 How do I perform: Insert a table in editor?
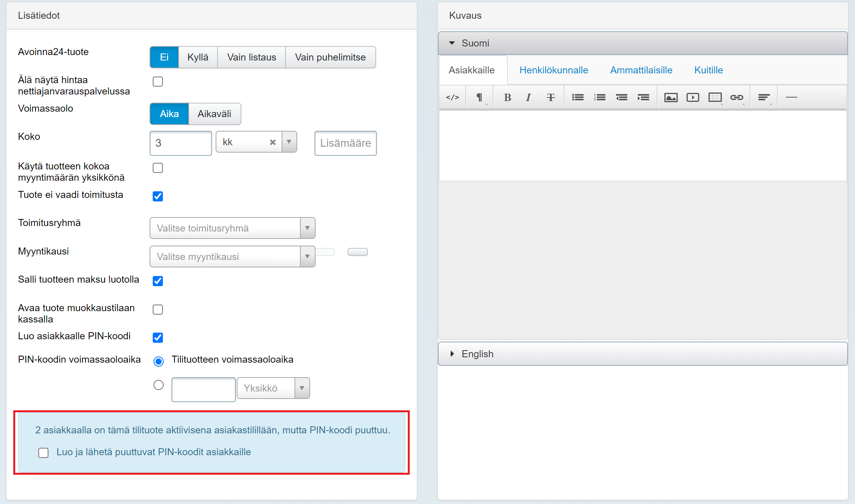715,97
